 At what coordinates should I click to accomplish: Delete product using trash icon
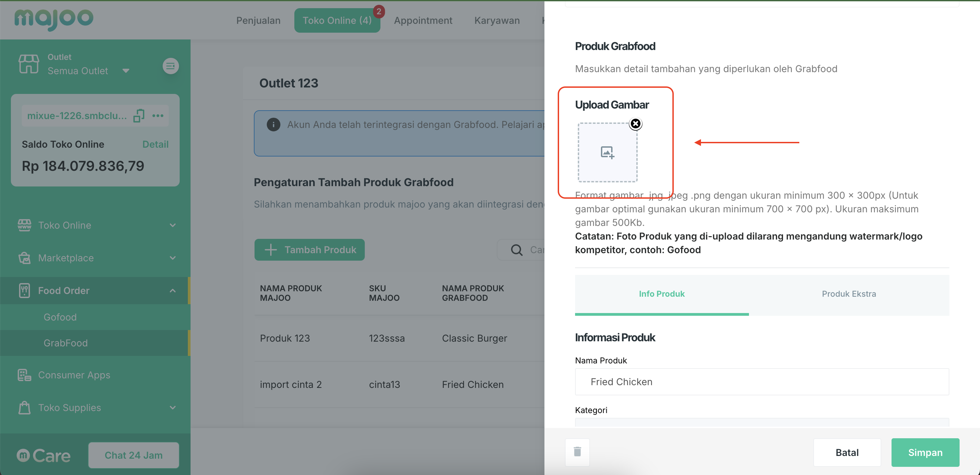(577, 452)
